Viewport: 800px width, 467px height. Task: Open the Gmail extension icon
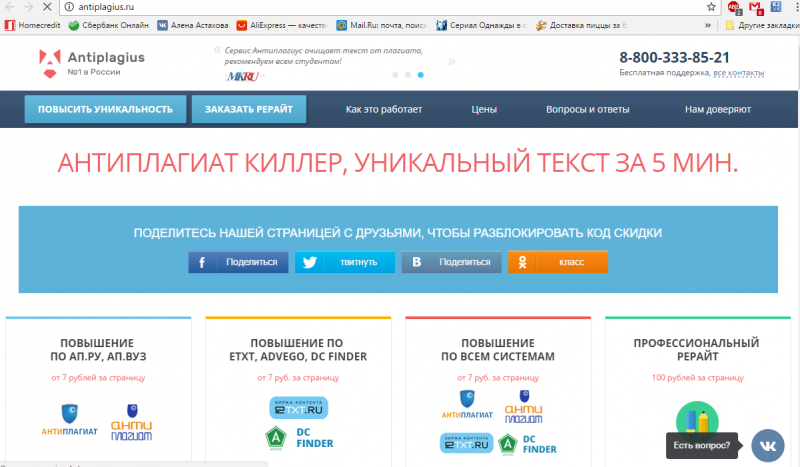point(756,7)
